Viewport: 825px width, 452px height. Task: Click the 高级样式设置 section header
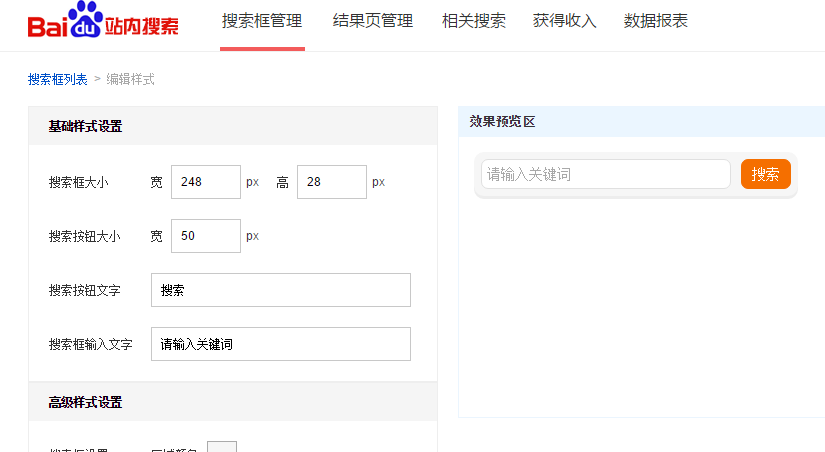pos(86,402)
